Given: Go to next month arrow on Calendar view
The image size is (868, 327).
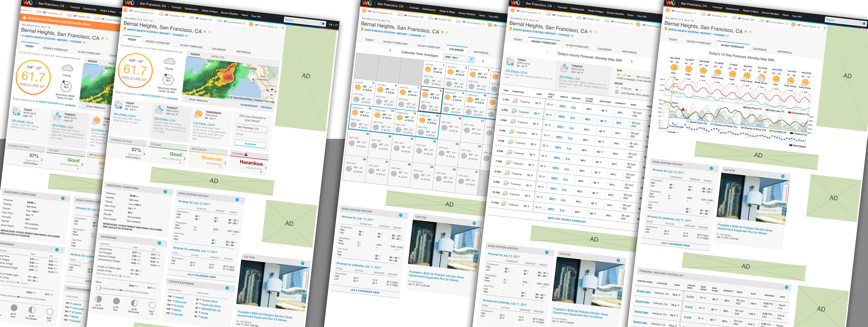Looking at the screenshot, I should pyautogui.click(x=483, y=61).
